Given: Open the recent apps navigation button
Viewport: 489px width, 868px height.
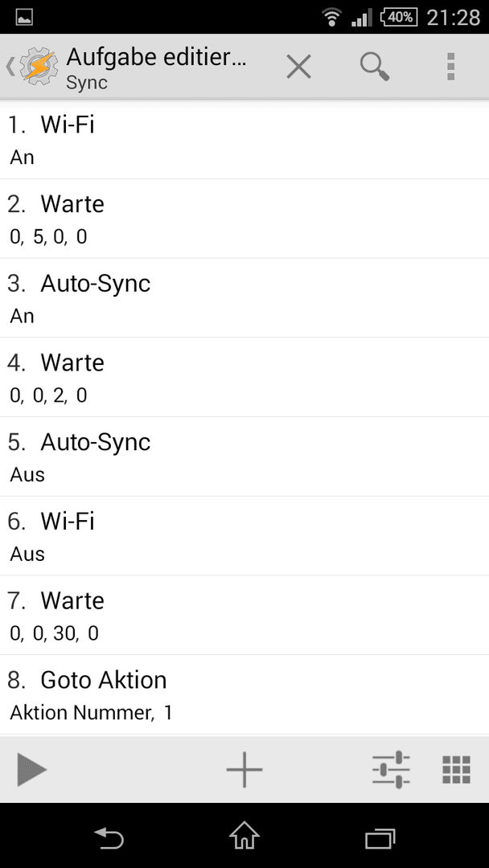Looking at the screenshot, I should [x=380, y=838].
